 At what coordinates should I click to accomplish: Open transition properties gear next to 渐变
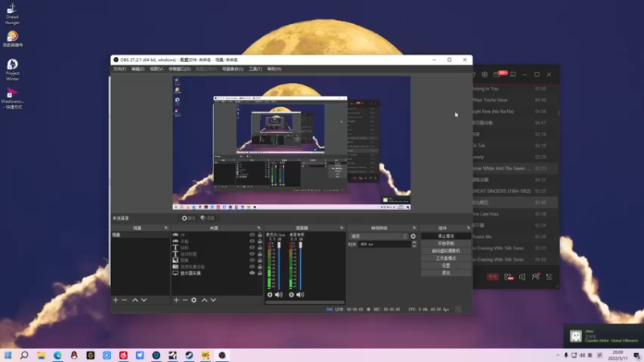tap(413, 237)
